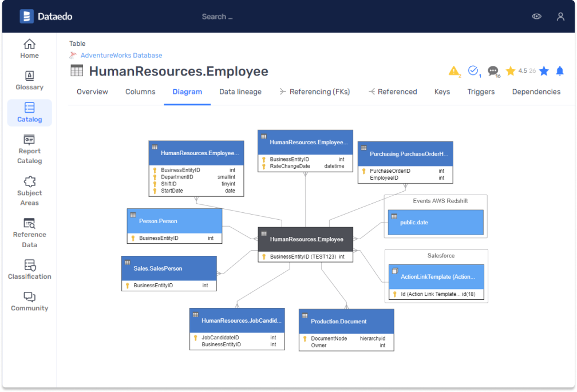Toggle the notification bell subscription
The height and width of the screenshot is (392, 577).
tap(560, 71)
